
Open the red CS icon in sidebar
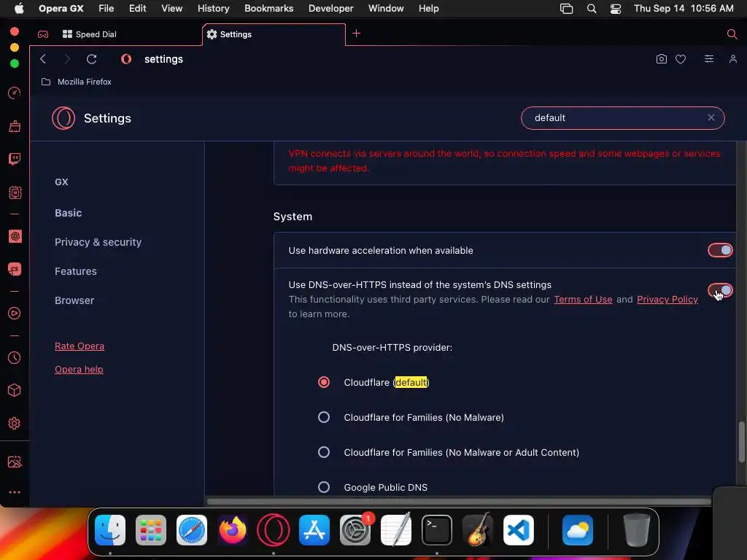(15, 269)
